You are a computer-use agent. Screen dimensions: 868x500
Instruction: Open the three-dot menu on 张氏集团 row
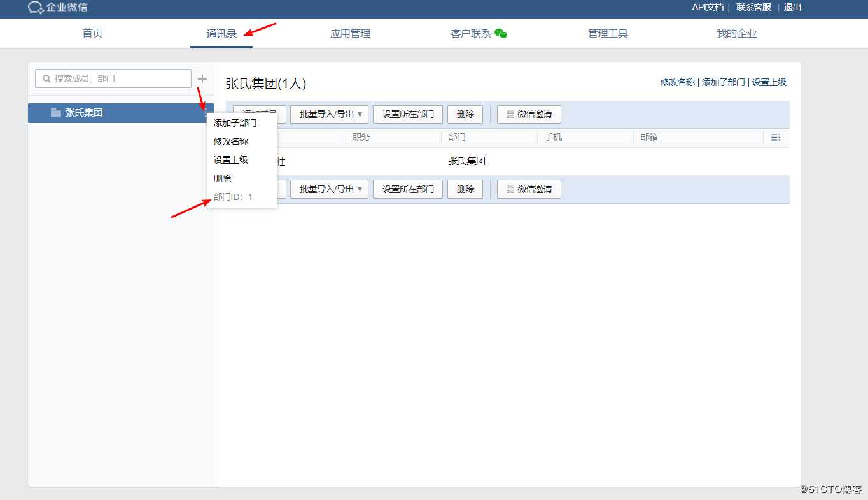click(205, 113)
